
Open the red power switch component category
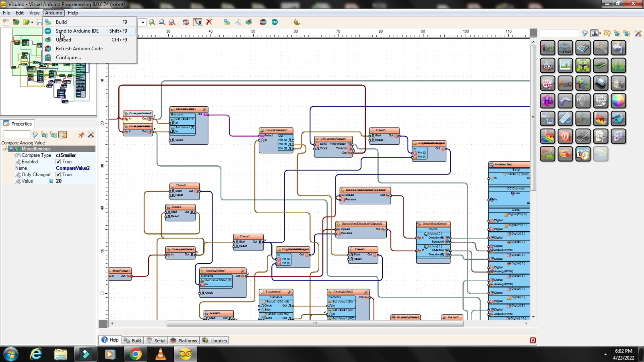point(565,136)
